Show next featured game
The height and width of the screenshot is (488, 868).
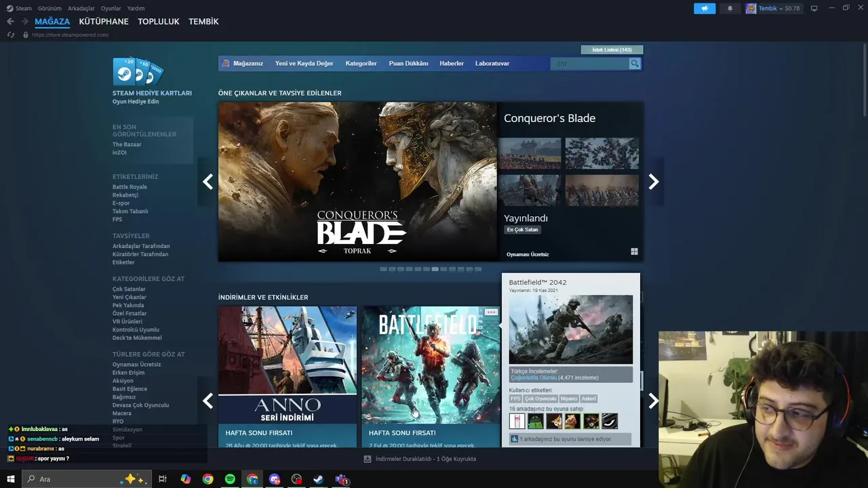(654, 182)
